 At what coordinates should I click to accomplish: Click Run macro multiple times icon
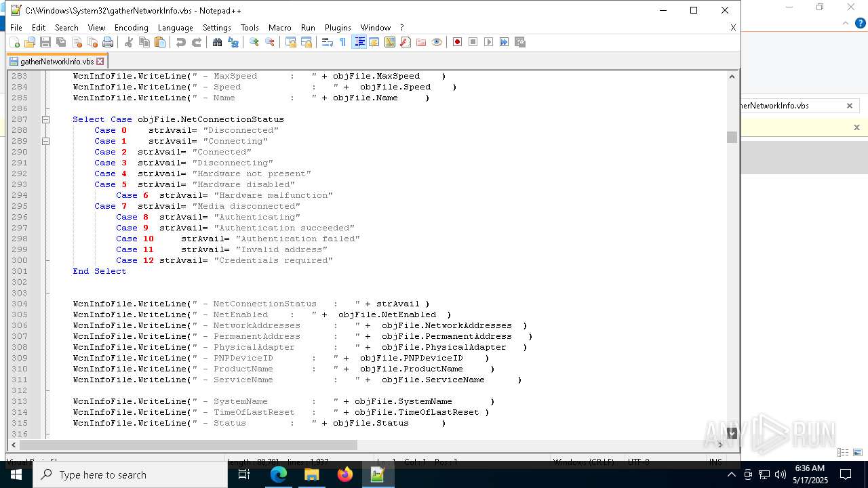point(505,42)
